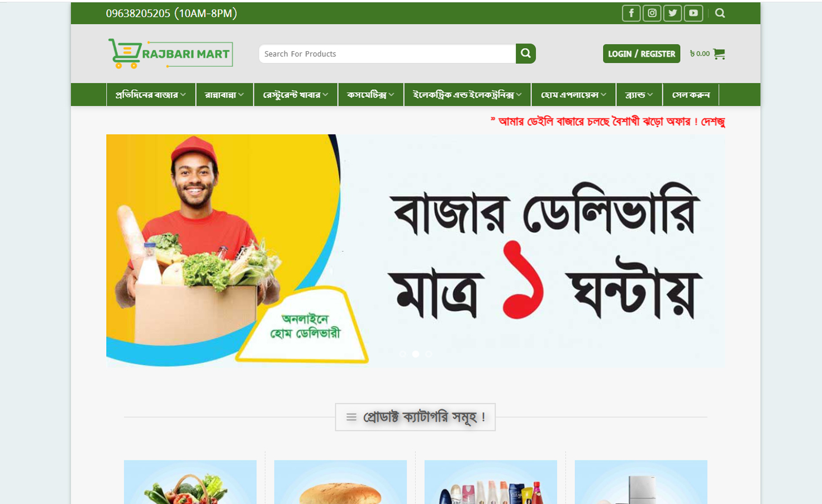
Task: Expand the হোম এপলায়েন্স dropdown menu
Action: coord(573,94)
